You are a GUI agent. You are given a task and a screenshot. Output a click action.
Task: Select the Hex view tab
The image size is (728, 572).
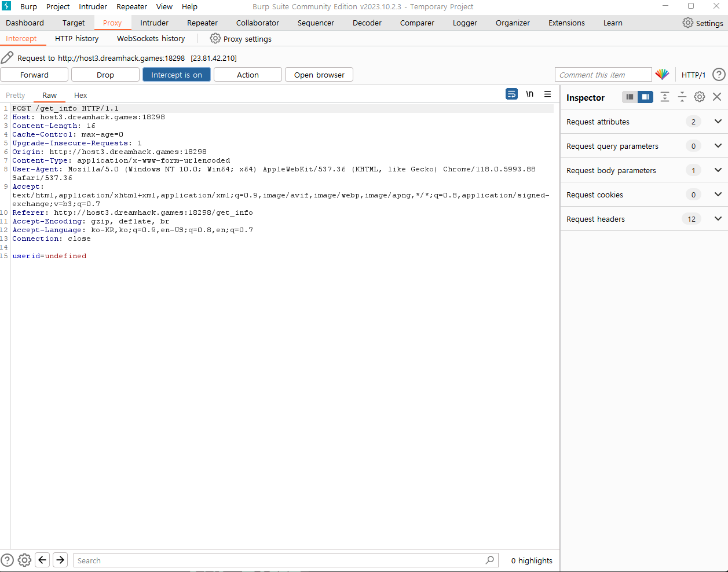81,95
